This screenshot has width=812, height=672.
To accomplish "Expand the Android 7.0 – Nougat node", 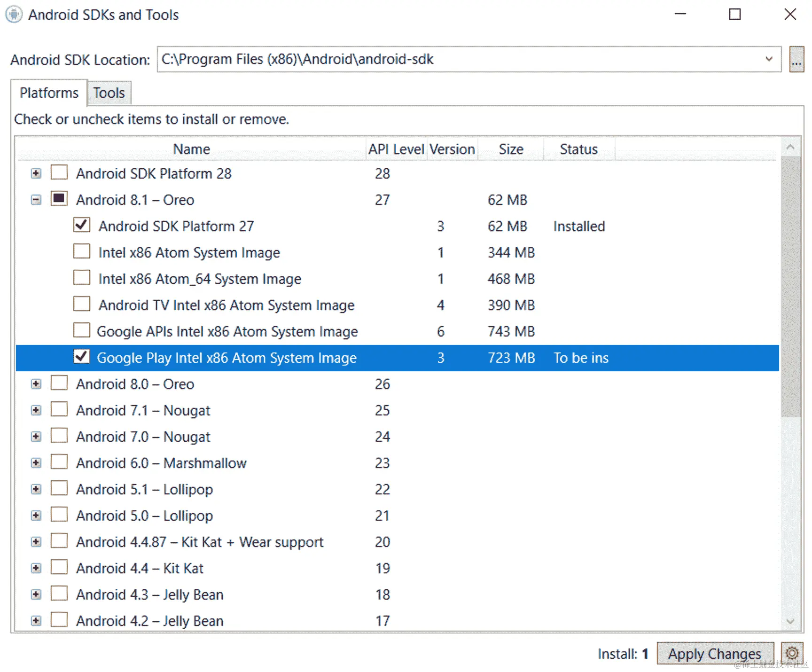I will (36, 437).
